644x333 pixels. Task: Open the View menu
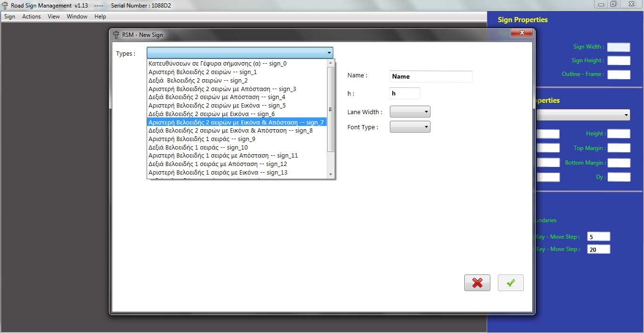pos(54,17)
